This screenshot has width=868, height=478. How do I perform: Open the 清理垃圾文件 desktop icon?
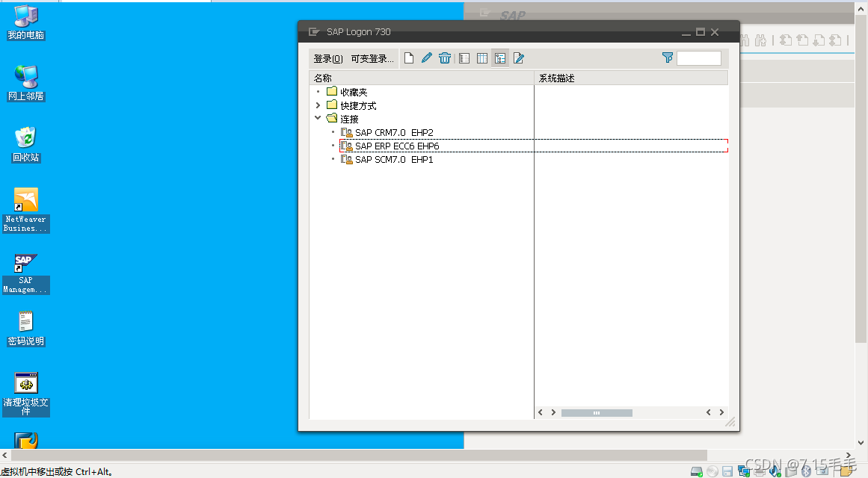click(x=26, y=394)
